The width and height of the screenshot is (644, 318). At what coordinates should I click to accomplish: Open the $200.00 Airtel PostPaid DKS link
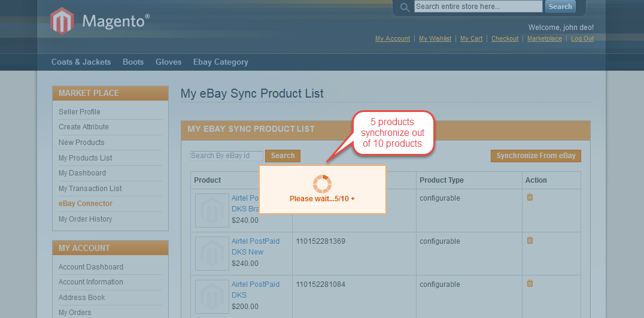[x=256, y=290]
